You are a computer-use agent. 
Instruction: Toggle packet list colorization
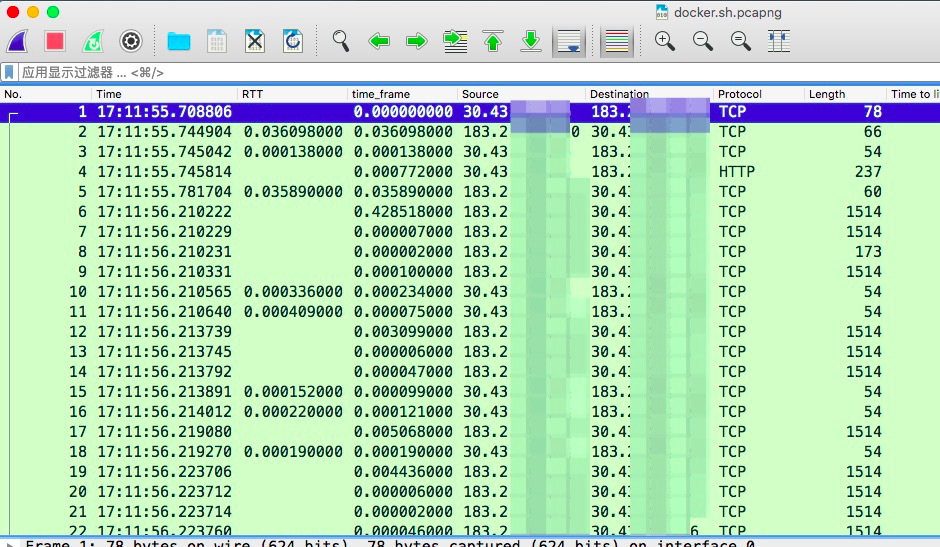click(x=617, y=41)
